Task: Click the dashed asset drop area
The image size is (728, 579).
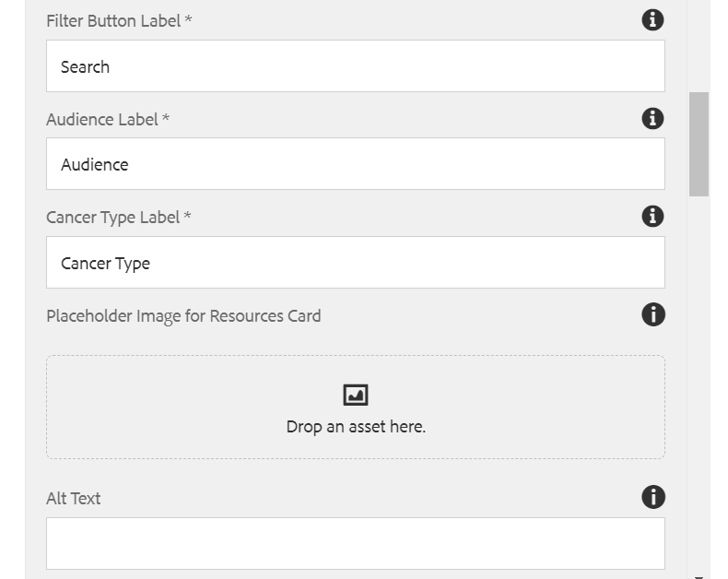Action: [x=356, y=408]
